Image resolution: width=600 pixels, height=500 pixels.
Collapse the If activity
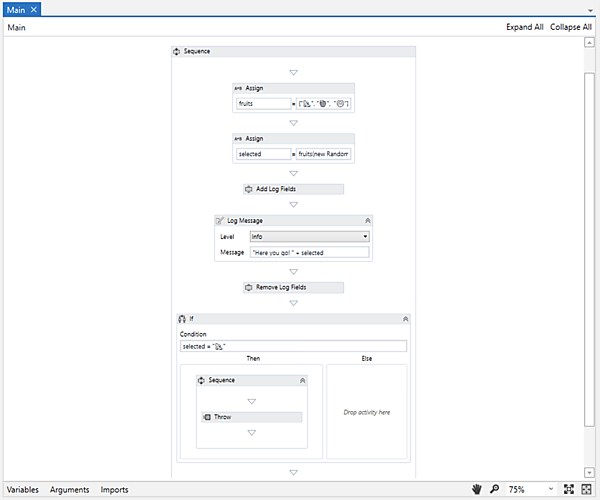tap(406, 319)
